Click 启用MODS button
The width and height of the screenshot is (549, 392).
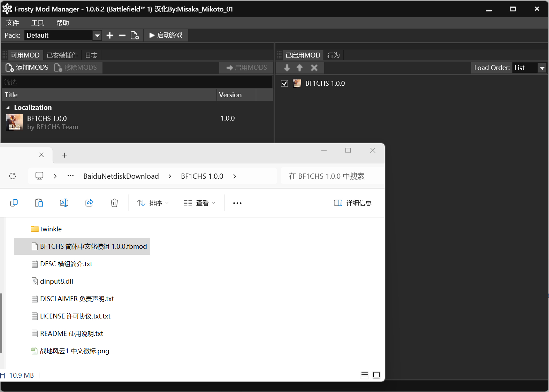coord(246,68)
